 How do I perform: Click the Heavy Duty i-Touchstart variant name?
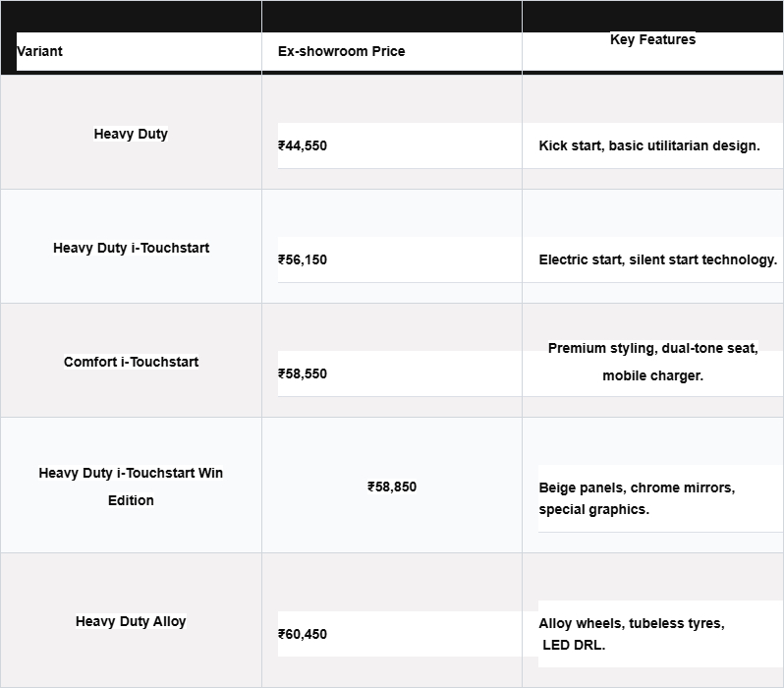point(131,248)
